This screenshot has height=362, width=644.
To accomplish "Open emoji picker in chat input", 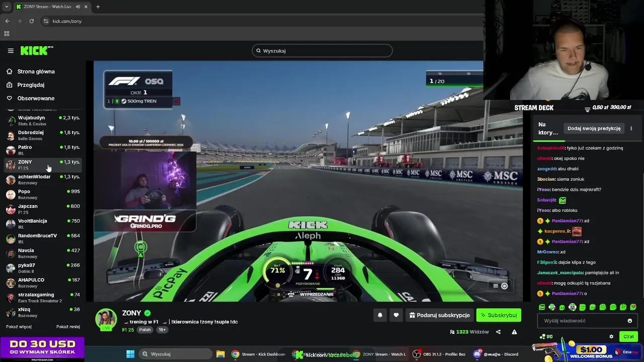I will click(629, 321).
